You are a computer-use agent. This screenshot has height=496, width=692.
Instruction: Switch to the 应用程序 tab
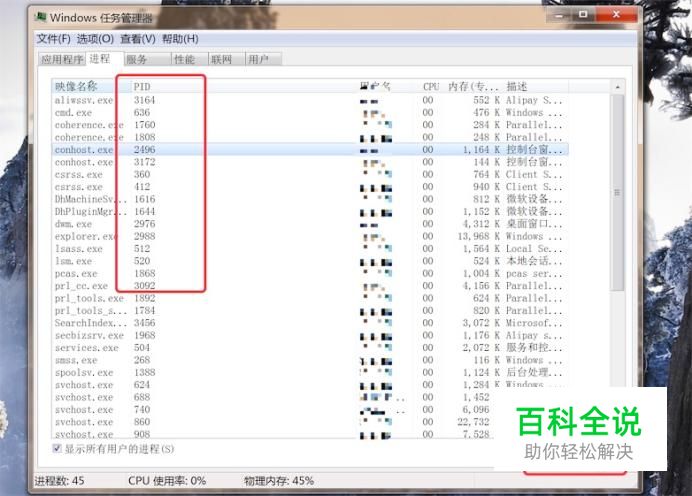pos(62,59)
